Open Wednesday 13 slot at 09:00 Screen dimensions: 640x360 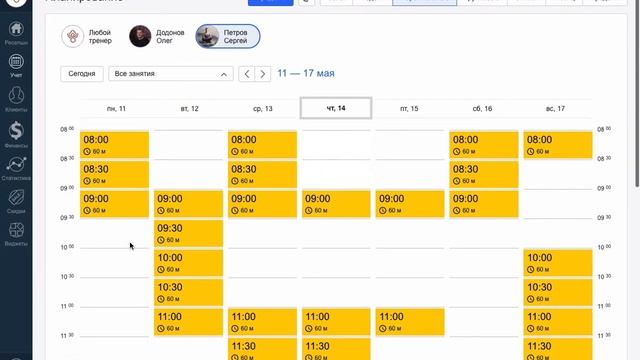pyautogui.click(x=262, y=204)
